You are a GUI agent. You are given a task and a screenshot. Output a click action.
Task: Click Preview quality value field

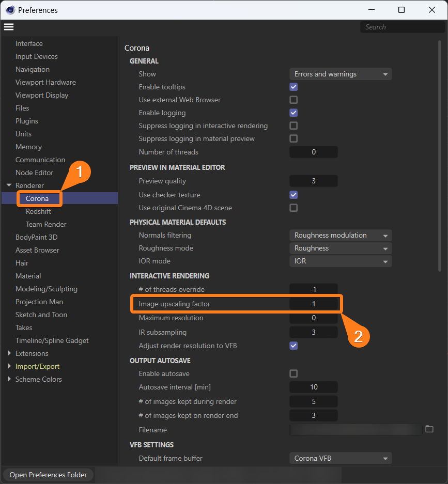pyautogui.click(x=313, y=181)
